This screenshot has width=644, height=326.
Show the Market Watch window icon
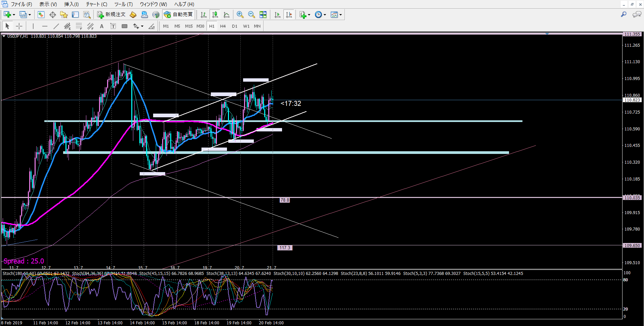[x=41, y=14]
